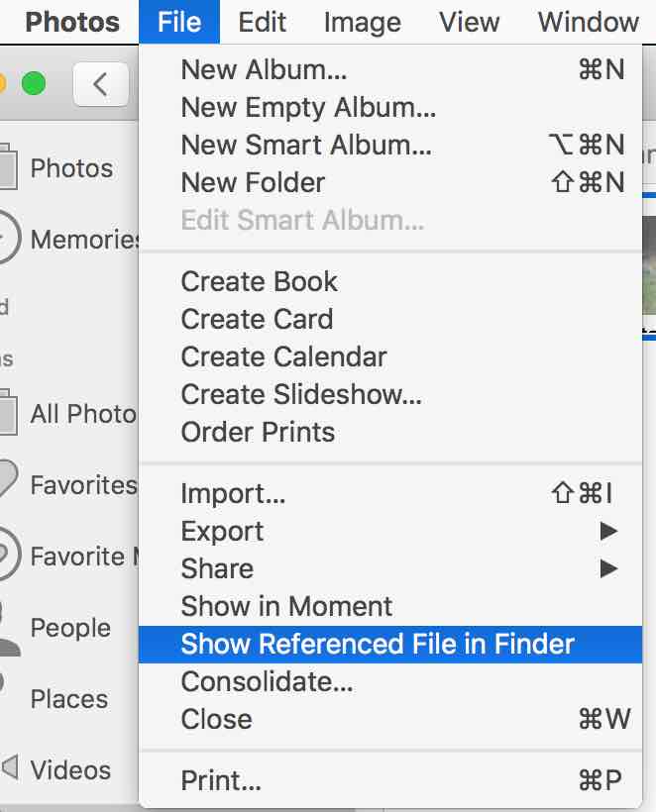This screenshot has height=812, width=656.
Task: Choose Create Slideshow from File menu
Action: [x=301, y=395]
